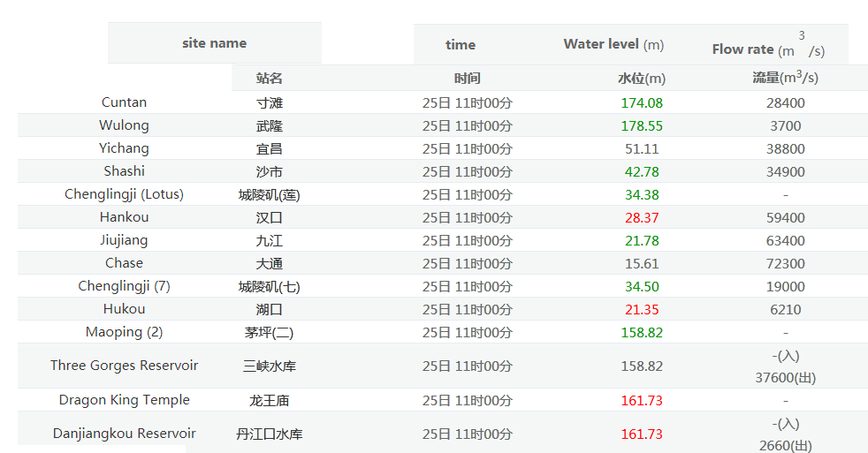
Task: Click the station name 沙市
Action: click(269, 172)
